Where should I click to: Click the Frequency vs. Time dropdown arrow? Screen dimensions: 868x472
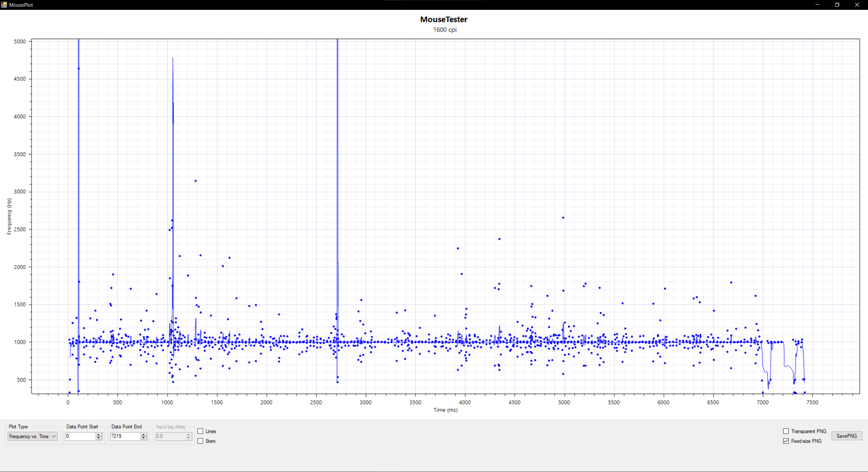[x=54, y=436]
